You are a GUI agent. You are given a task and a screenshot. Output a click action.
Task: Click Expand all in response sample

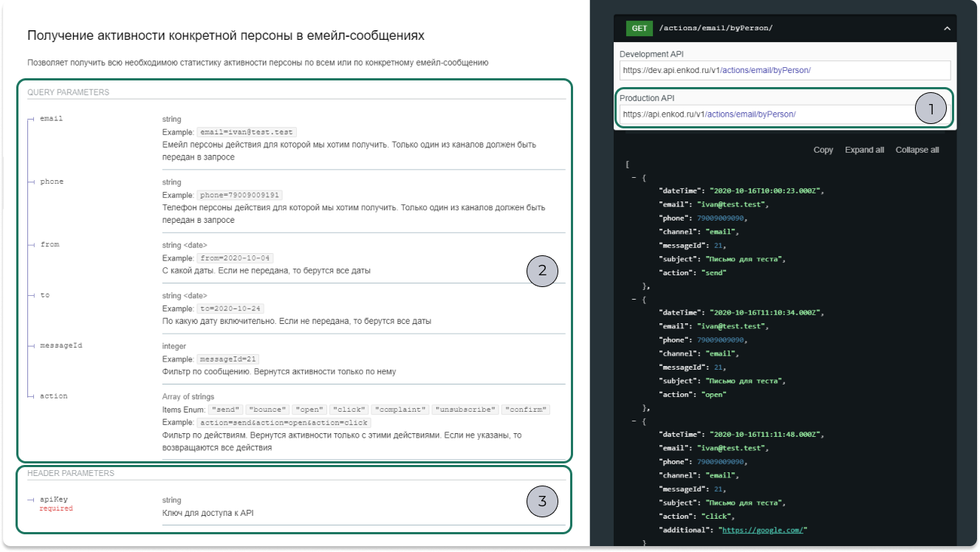coord(864,150)
